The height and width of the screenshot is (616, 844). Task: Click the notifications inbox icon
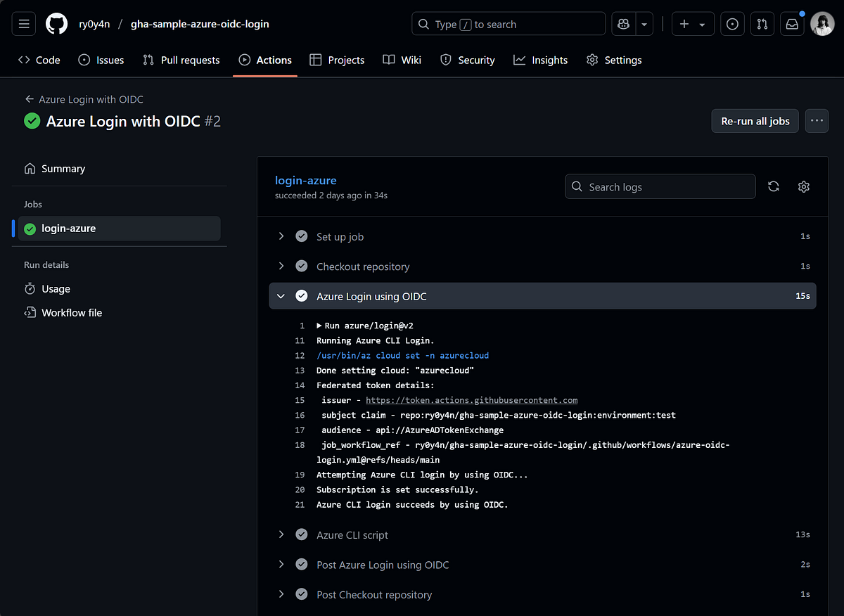(792, 23)
